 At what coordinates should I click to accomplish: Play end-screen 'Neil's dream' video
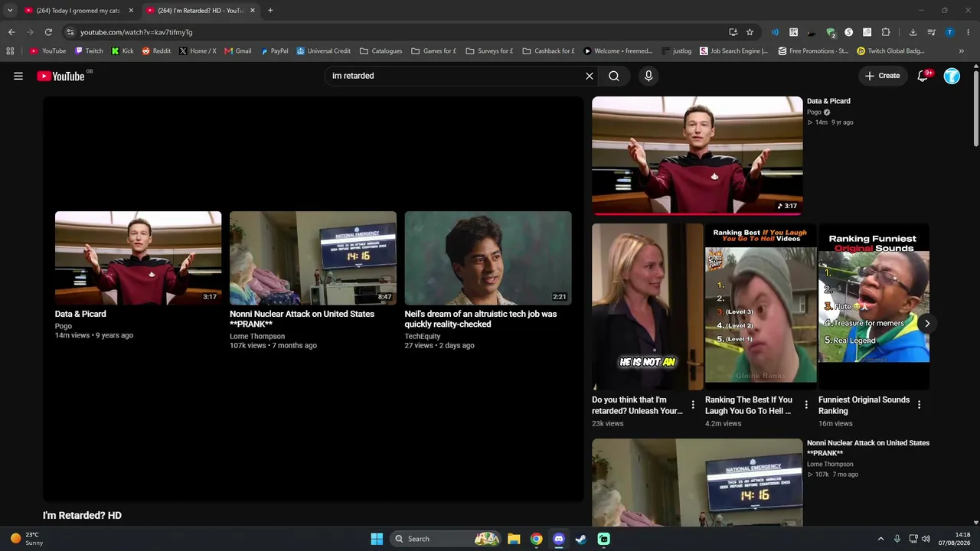point(488,258)
